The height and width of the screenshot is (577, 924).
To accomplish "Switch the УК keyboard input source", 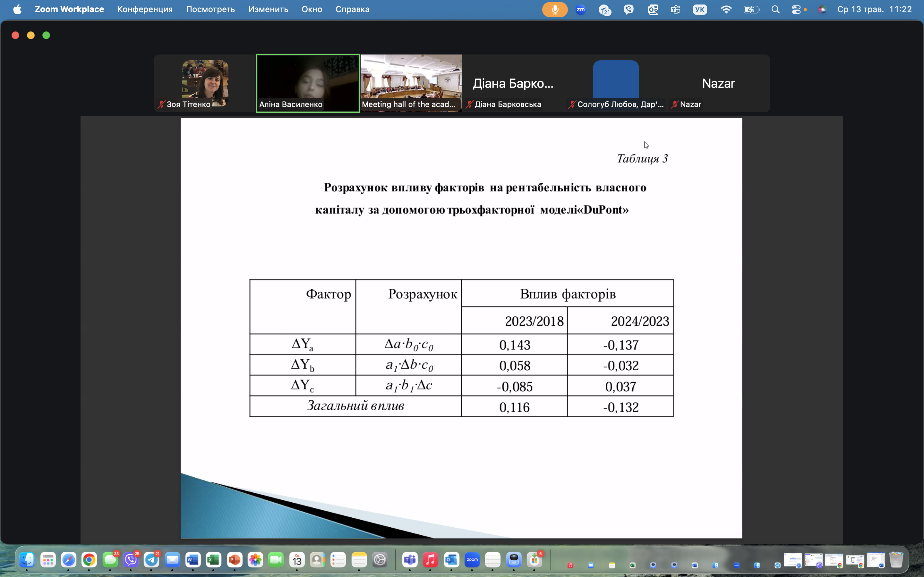I will pyautogui.click(x=700, y=10).
